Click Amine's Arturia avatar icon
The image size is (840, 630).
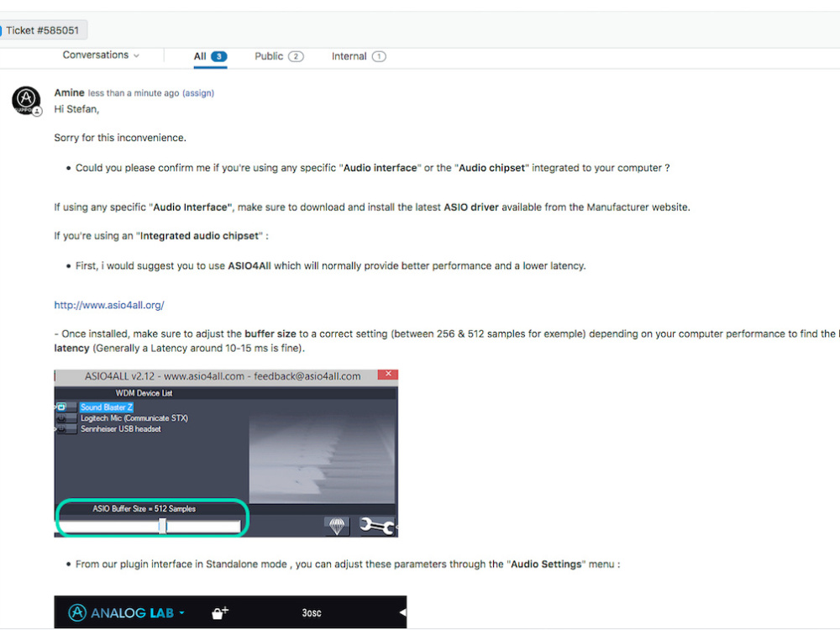click(26, 100)
